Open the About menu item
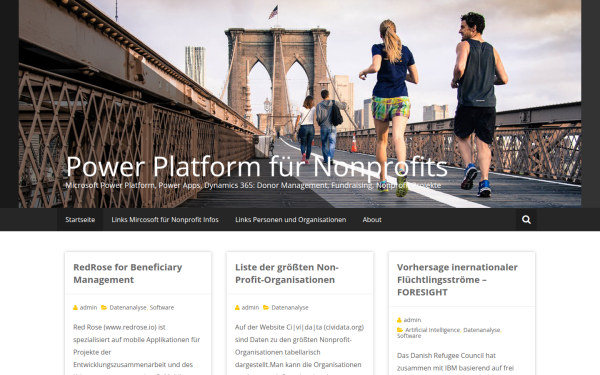This screenshot has width=600, height=375. click(372, 220)
